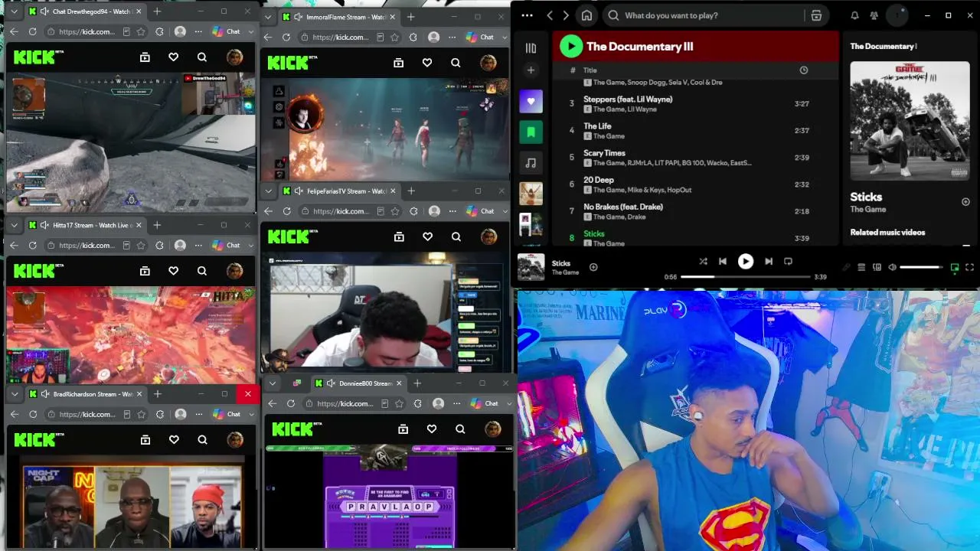Open Spotify's What's New notifications bell

[854, 15]
